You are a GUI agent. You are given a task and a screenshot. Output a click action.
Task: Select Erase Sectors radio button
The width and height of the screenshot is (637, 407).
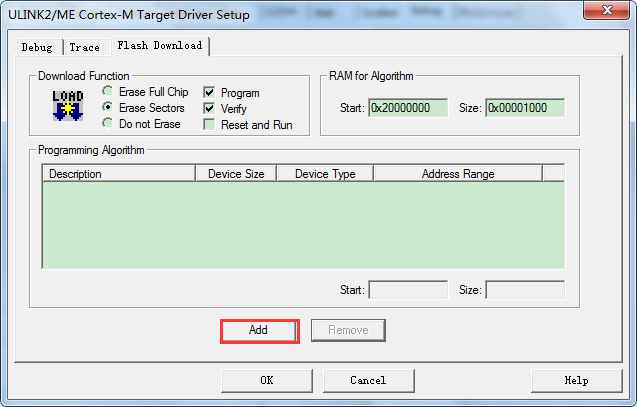[x=108, y=107]
